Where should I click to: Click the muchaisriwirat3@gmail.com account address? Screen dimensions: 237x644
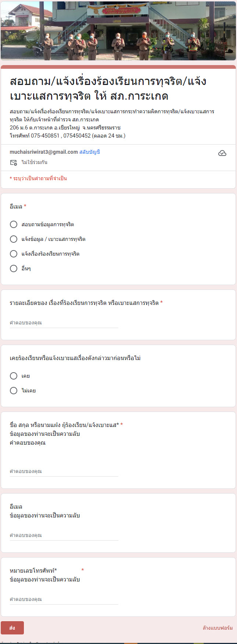point(44,152)
